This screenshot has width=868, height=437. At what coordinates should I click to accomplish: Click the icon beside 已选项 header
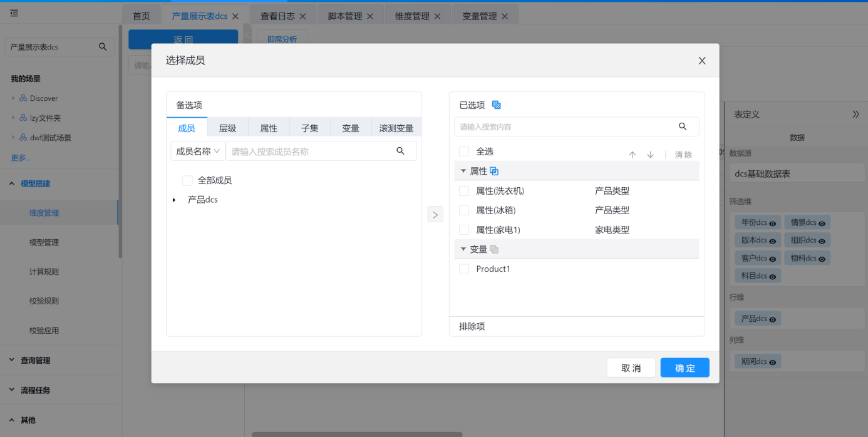coord(497,105)
